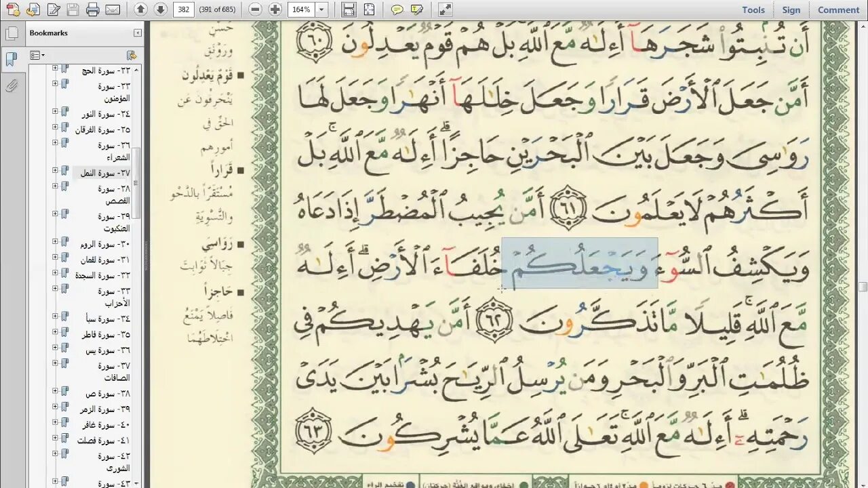This screenshot has width=868, height=488.
Task: Click the Open file toolbar icon
Action: [33, 9]
